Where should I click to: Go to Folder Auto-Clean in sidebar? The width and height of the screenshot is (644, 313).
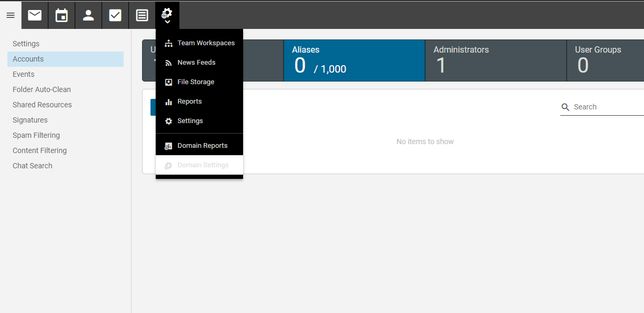point(42,89)
